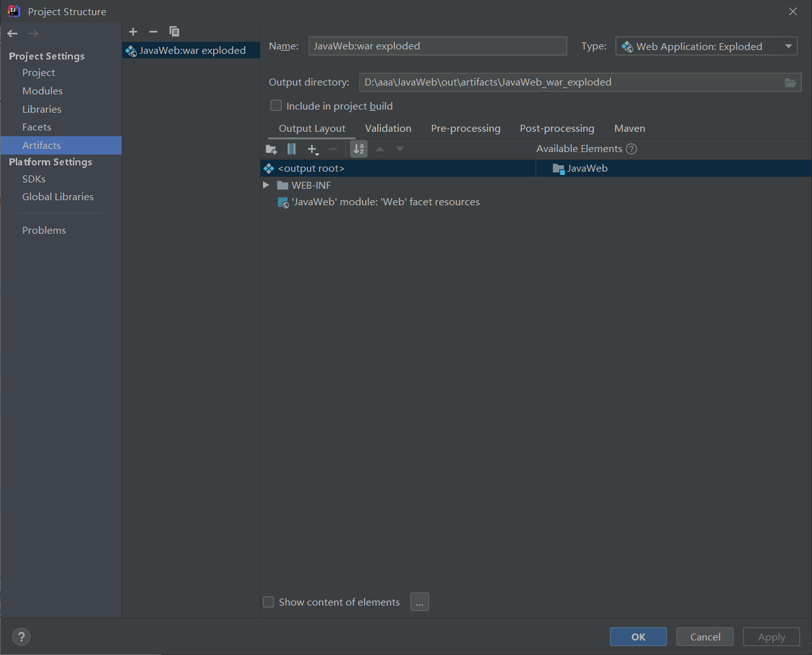The image size is (812, 655).
Task: Remove element from output layout toolbar
Action: point(333,149)
